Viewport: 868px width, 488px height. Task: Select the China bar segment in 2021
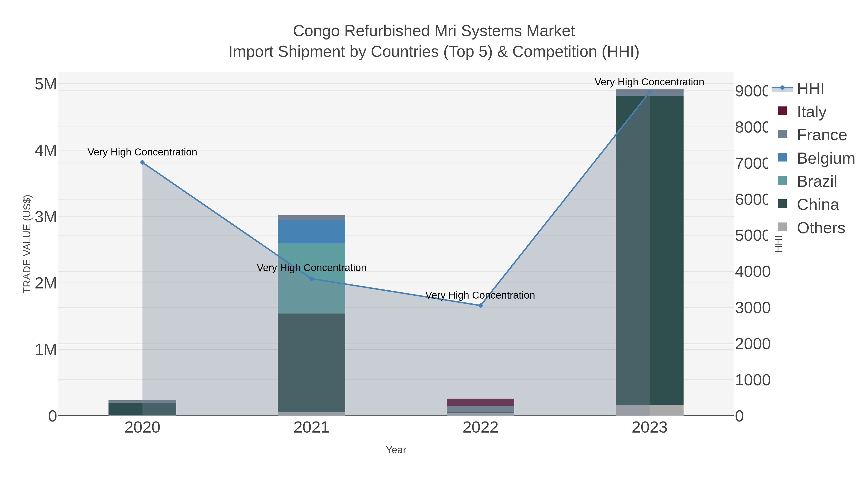(x=311, y=363)
